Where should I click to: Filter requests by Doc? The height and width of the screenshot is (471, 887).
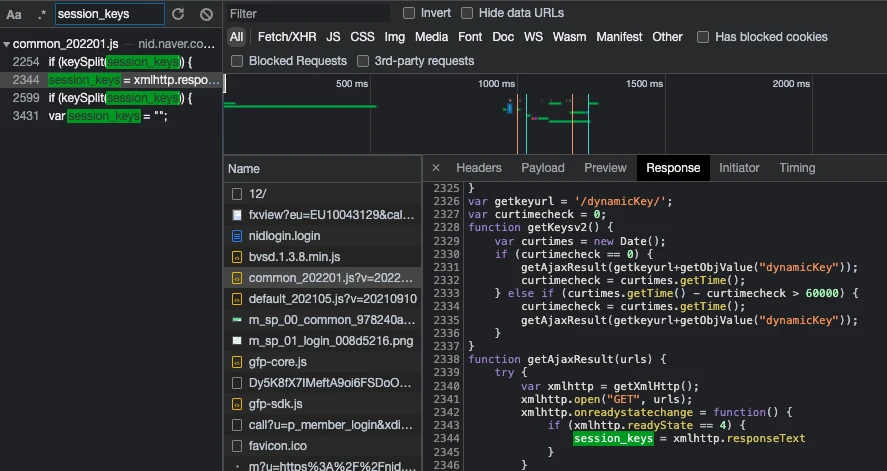tap(503, 37)
